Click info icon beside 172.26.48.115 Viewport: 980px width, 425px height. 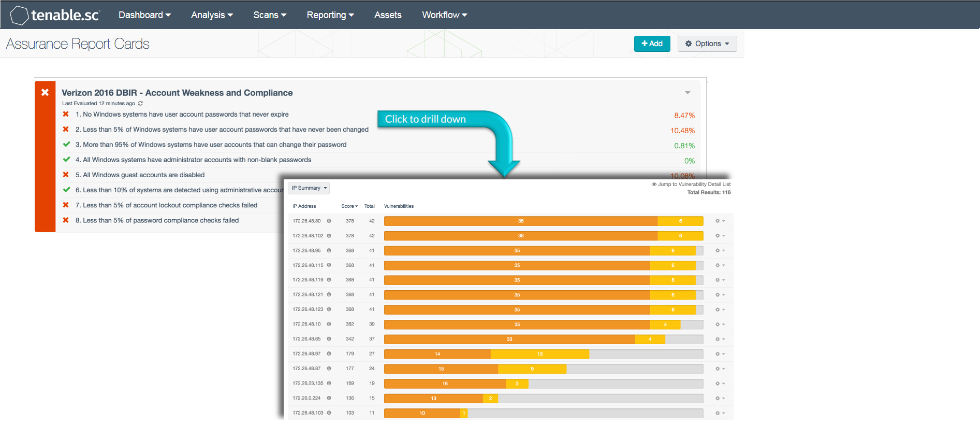point(329,265)
